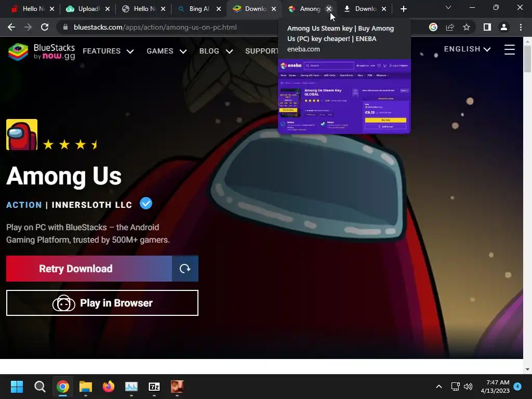This screenshot has width=532, height=399.
Task: Toggle the browser side panel icon
Action: coord(487,27)
